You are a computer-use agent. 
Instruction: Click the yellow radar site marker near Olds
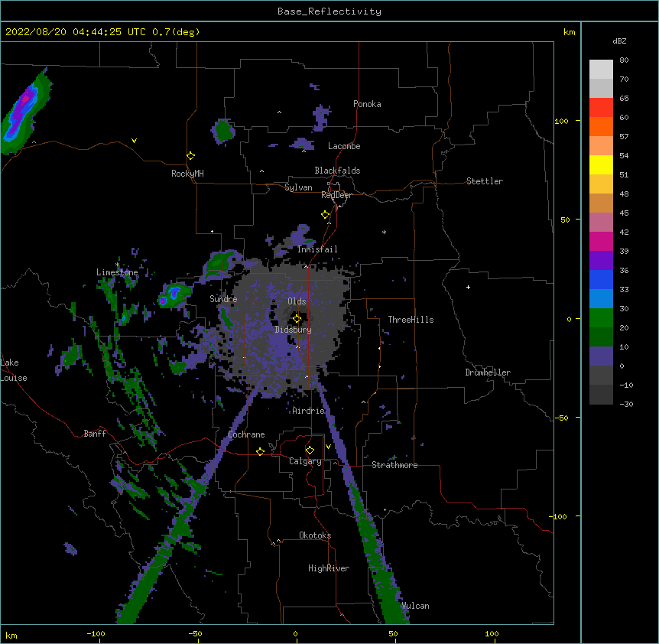click(x=297, y=319)
